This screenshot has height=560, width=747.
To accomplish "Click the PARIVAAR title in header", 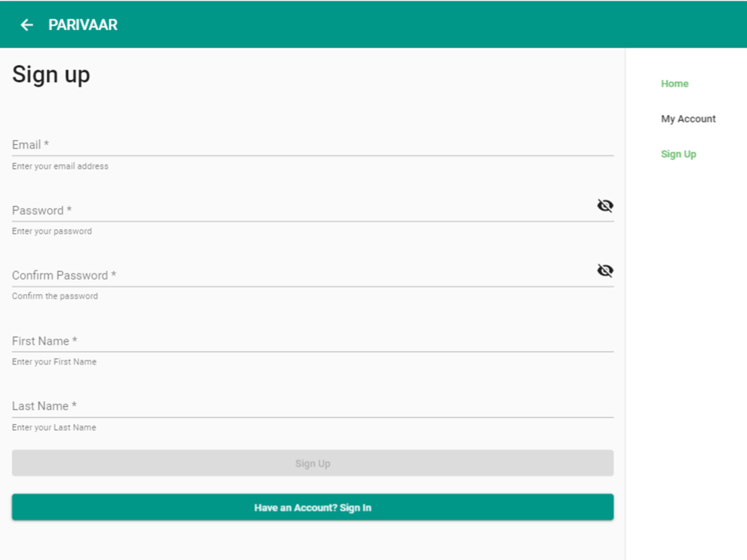I will [83, 25].
